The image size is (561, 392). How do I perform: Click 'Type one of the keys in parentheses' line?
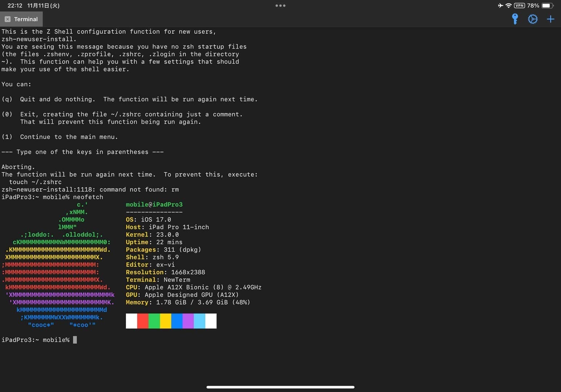click(x=82, y=152)
